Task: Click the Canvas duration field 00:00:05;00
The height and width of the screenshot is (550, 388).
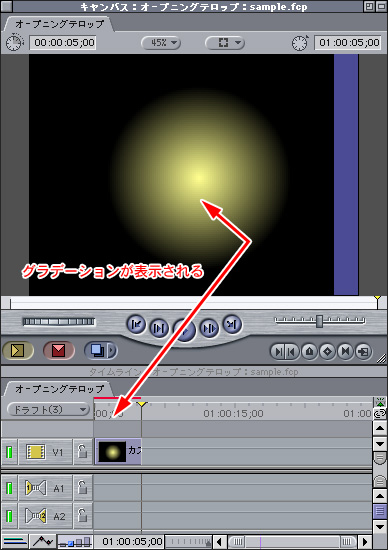Action: click(x=63, y=42)
